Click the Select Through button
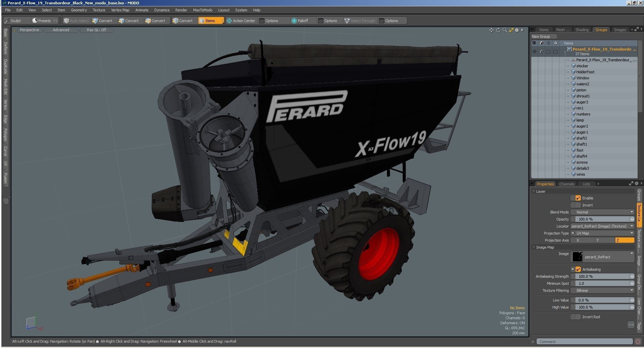Image resolution: width=644 pixels, height=348 pixels. coord(360,21)
